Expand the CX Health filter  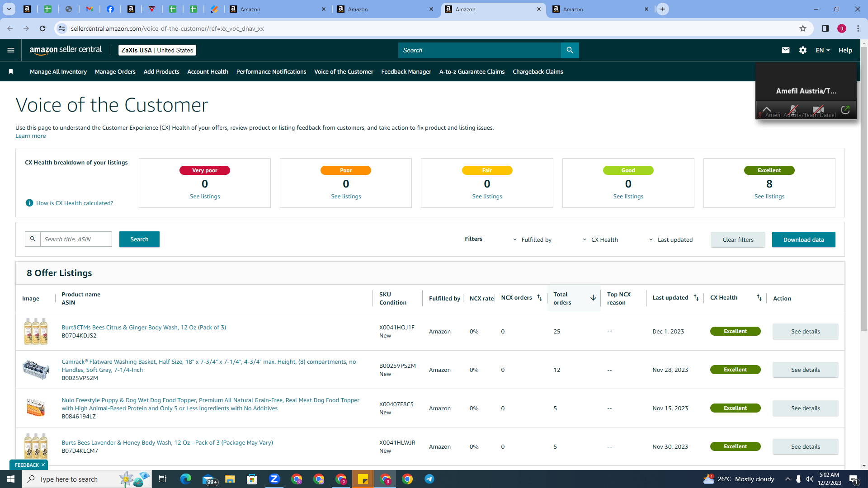[x=600, y=239]
